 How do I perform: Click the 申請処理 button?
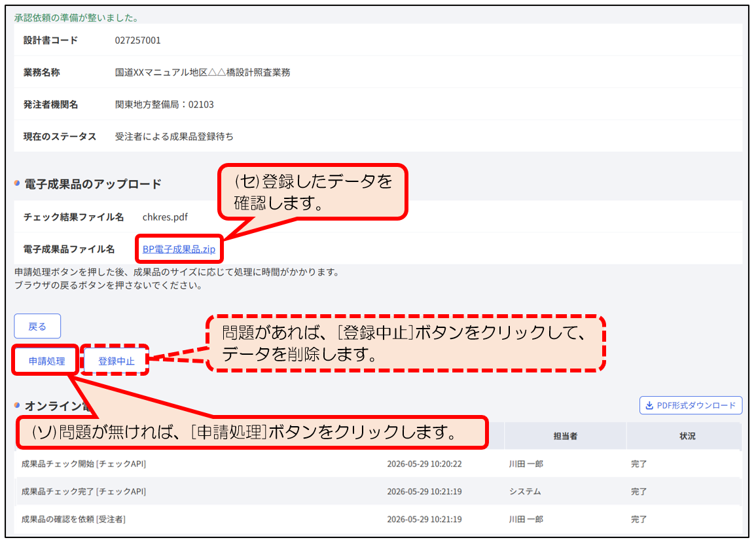point(46,361)
